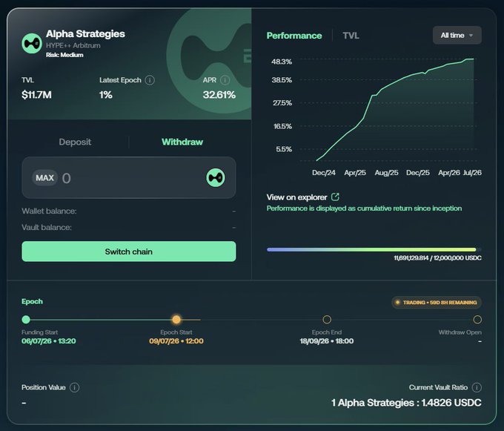Click the Trading 59D 8H remaining badge
The height and width of the screenshot is (431, 504).
pos(437,303)
